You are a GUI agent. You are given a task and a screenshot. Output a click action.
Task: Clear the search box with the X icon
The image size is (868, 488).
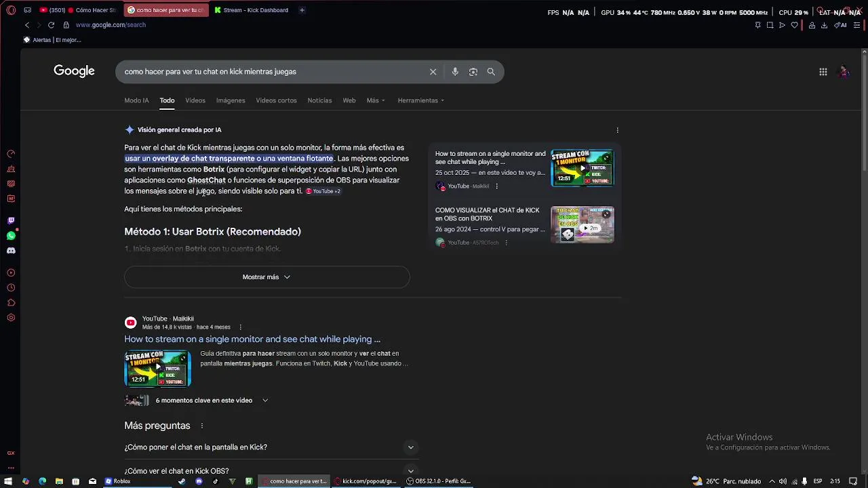point(433,72)
